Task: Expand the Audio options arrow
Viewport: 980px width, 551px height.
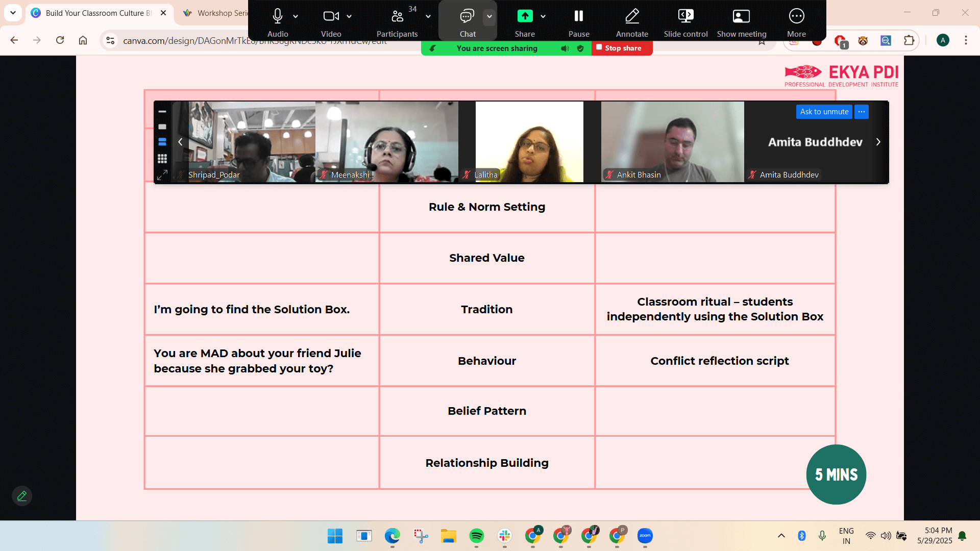Action: pos(296,16)
